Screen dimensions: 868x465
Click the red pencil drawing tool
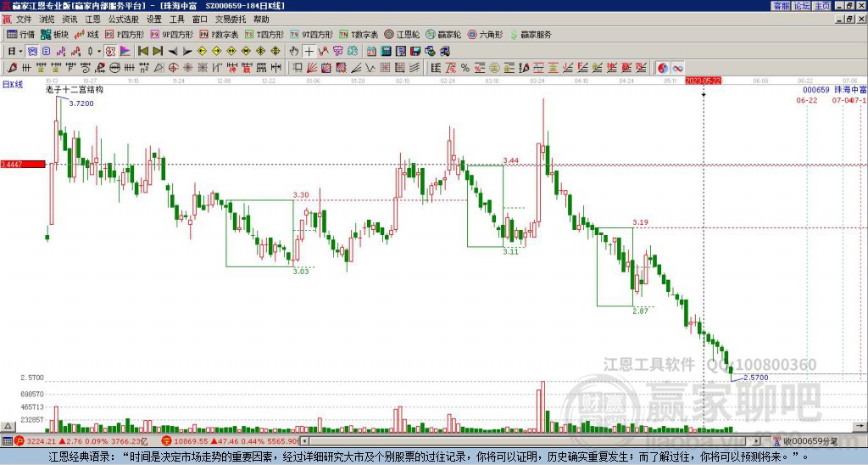pyautogui.click(x=12, y=68)
